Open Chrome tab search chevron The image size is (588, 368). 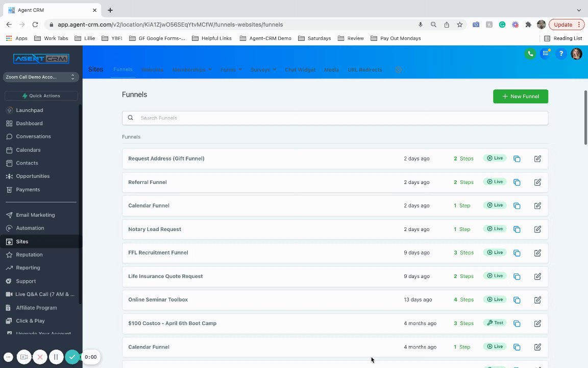579,10
